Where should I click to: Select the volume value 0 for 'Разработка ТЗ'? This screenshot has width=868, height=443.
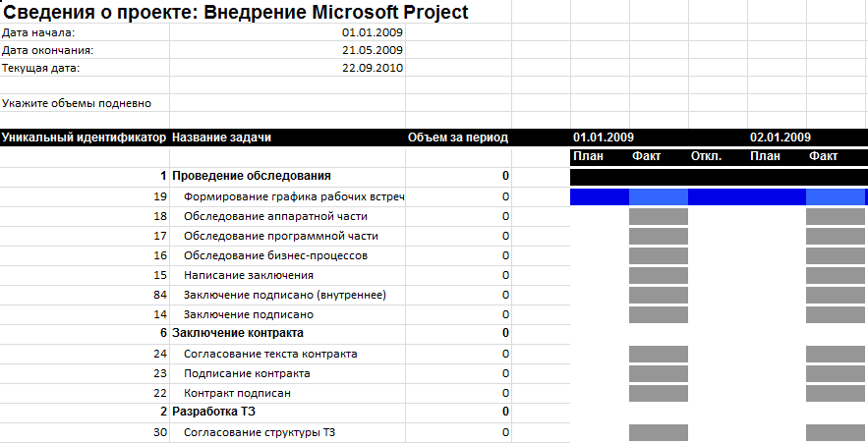pyautogui.click(x=458, y=412)
